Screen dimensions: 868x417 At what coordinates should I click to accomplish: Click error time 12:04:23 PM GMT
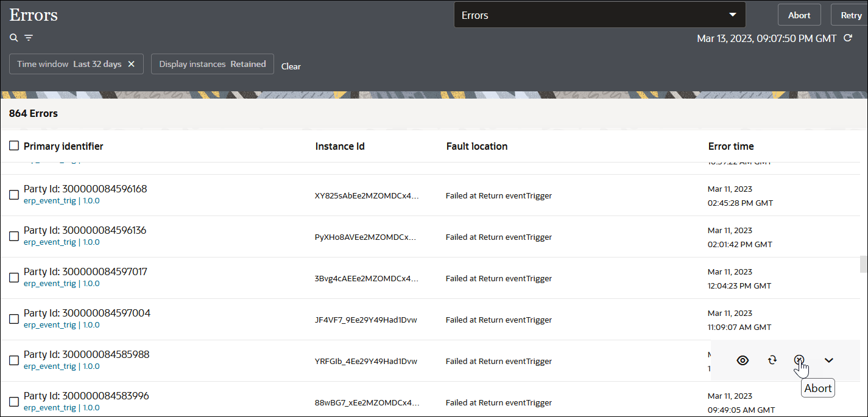point(739,286)
